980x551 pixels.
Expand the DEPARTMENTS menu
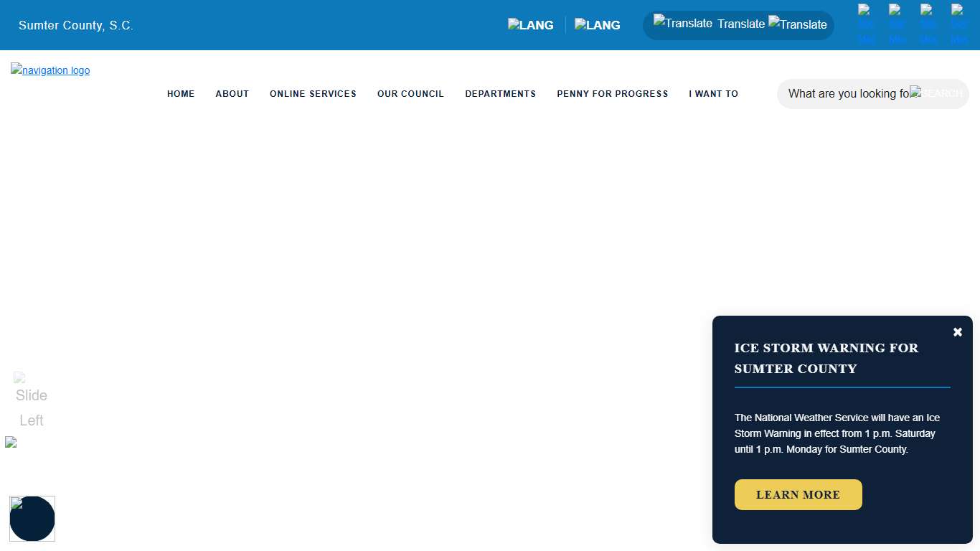(500, 94)
